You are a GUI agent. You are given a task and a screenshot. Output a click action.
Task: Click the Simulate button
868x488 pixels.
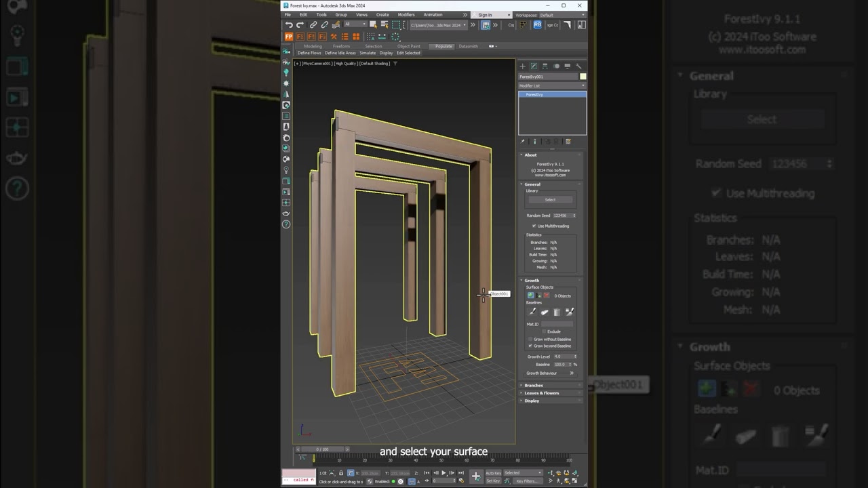click(368, 53)
